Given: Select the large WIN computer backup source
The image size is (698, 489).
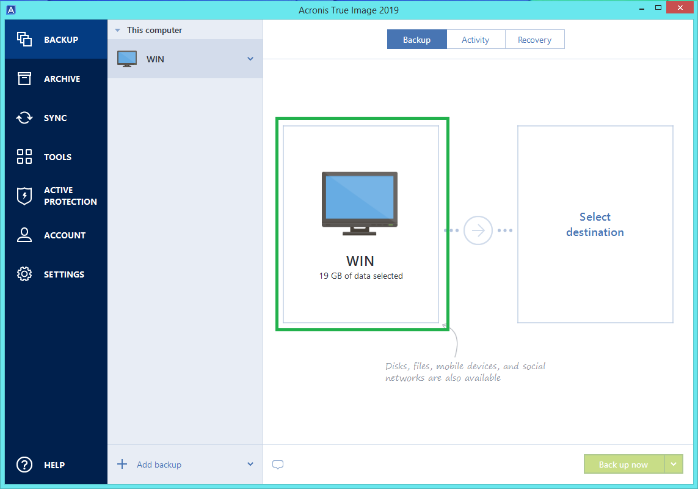Looking at the screenshot, I should pyautogui.click(x=361, y=224).
